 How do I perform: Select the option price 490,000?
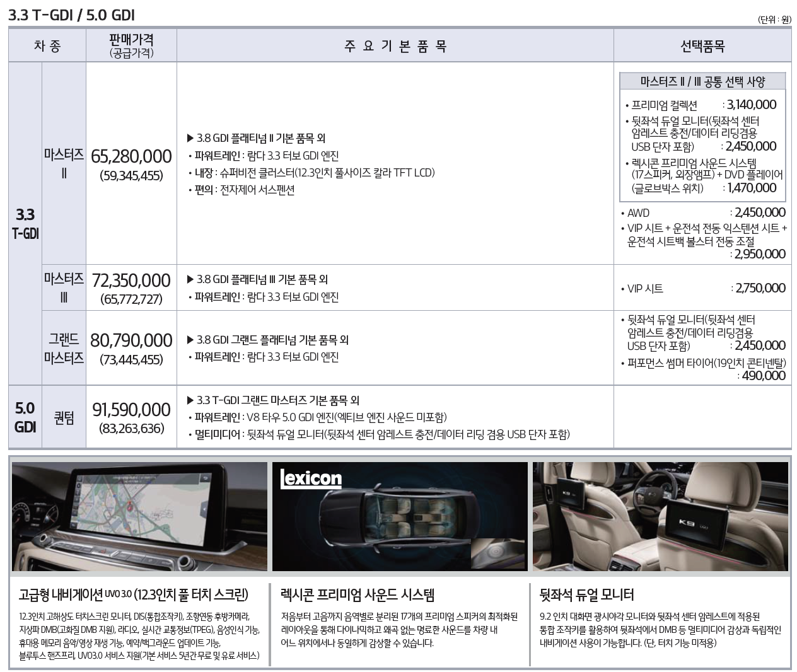(764, 376)
